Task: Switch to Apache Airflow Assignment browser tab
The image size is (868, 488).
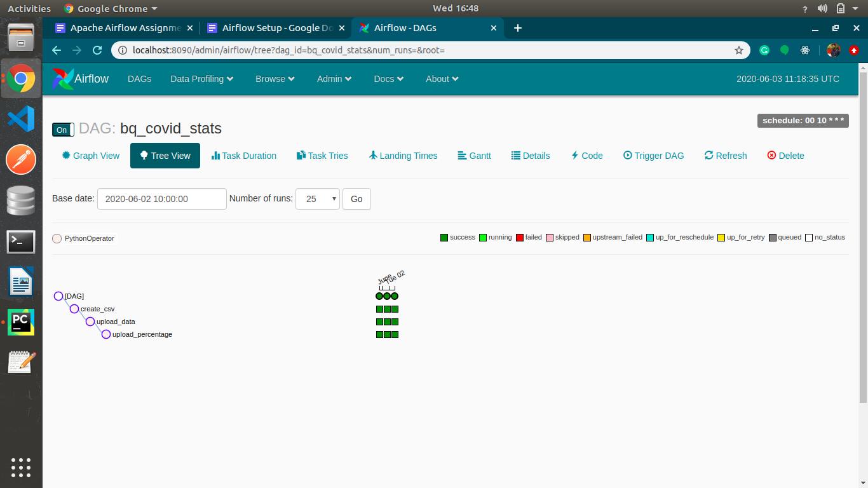Action: tap(125, 28)
